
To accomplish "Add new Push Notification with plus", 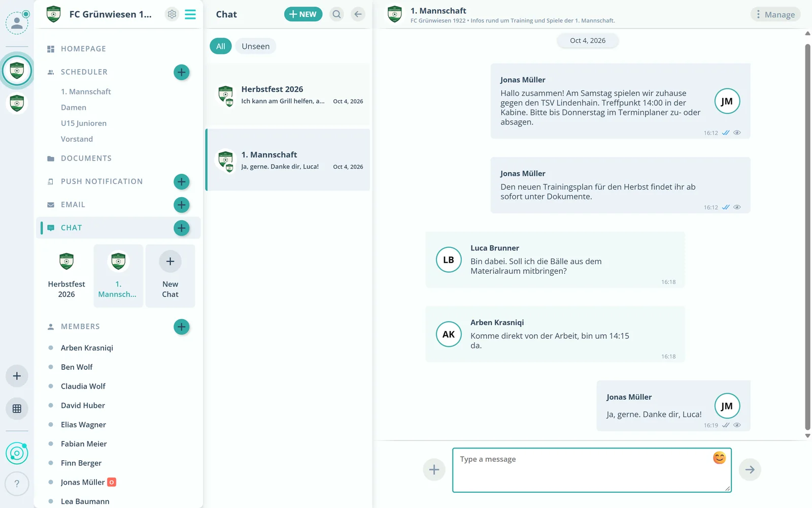I will pos(182,181).
